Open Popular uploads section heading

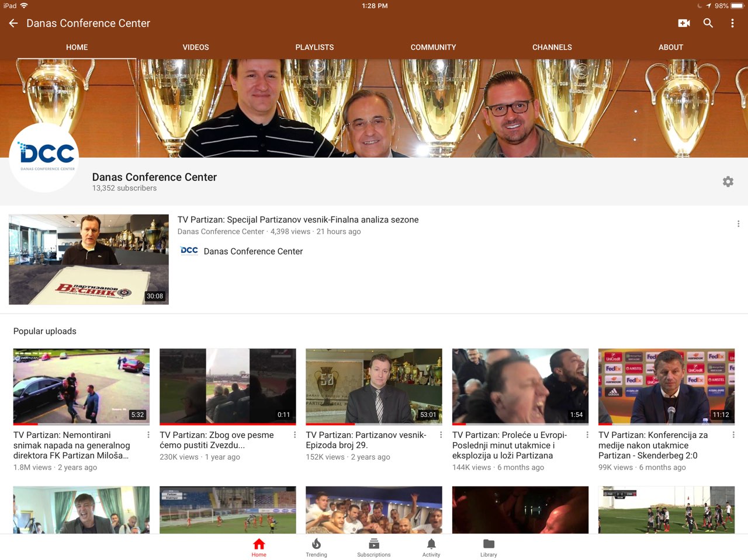(45, 331)
